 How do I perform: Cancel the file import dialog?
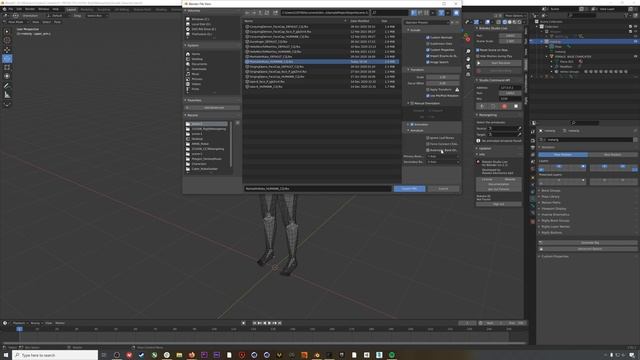443,189
